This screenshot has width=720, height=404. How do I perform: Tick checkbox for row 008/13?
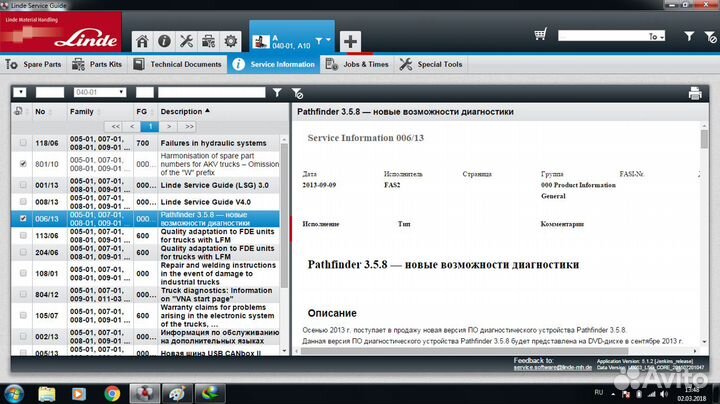23,202
